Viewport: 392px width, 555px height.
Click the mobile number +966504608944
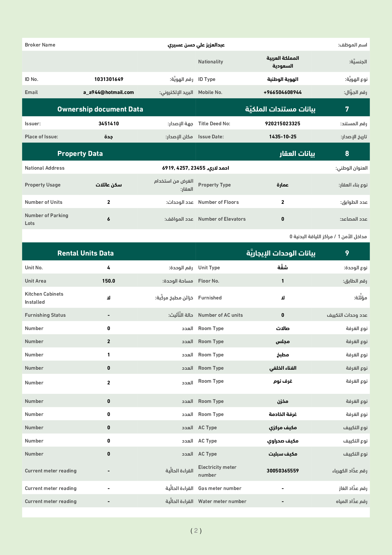point(282,92)
